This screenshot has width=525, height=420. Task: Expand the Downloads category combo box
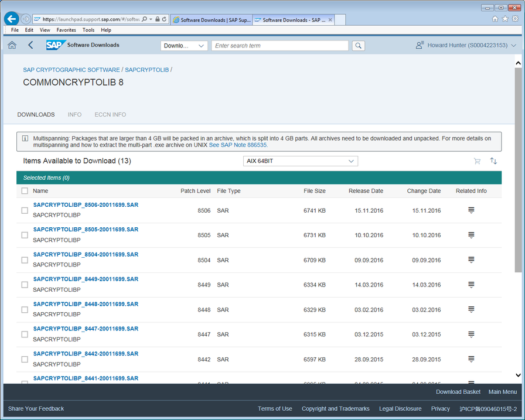click(184, 45)
